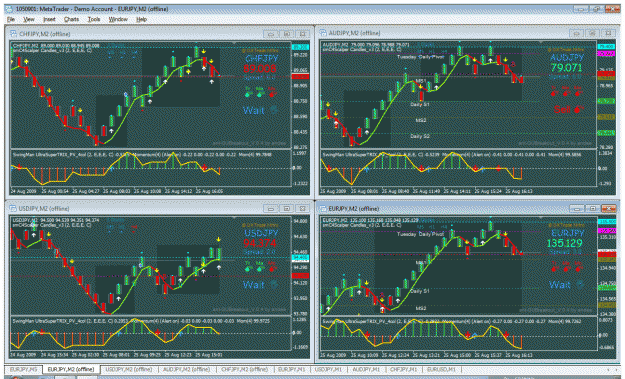Viewport: 625px width, 379px height.
Task: Open the View menu
Action: click(x=29, y=19)
